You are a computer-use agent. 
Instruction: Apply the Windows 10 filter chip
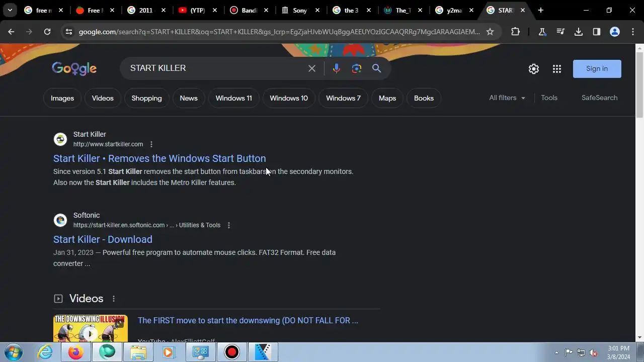click(x=289, y=98)
